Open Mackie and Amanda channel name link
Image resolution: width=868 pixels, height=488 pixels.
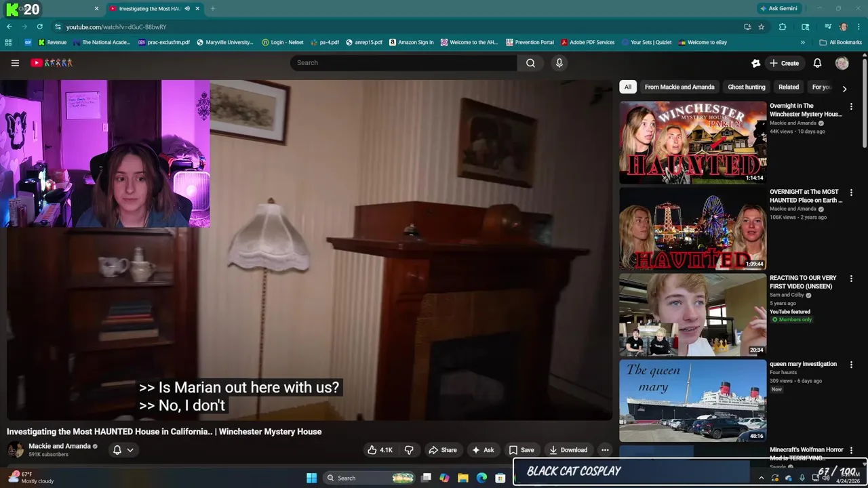(x=60, y=446)
